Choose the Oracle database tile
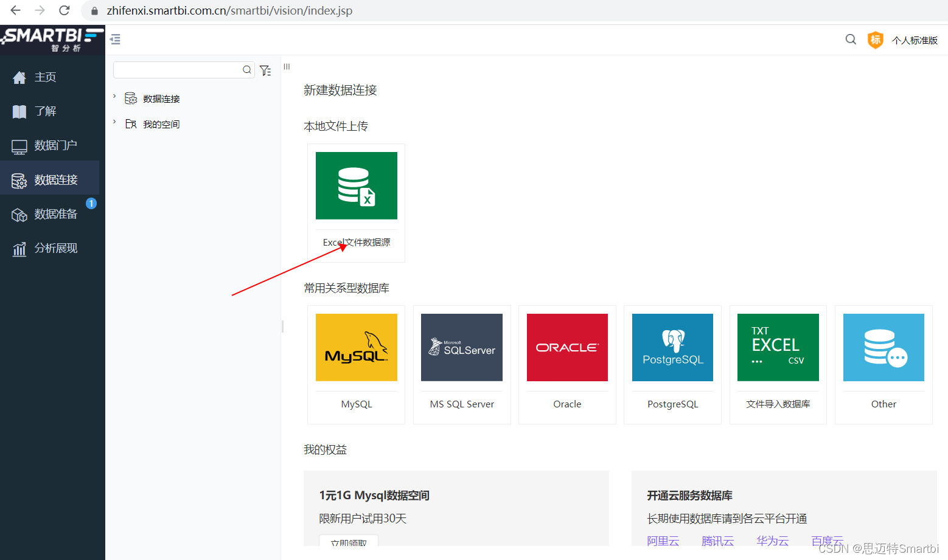The image size is (948, 560). coord(567,365)
